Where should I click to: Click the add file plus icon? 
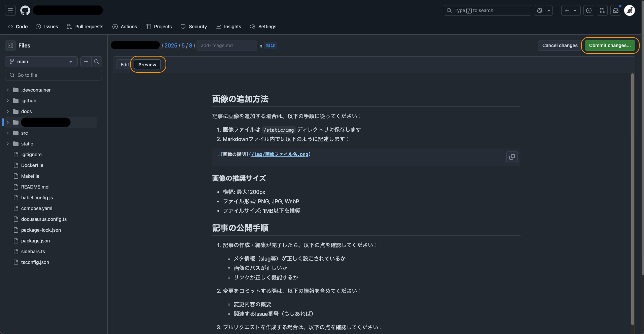(86, 62)
